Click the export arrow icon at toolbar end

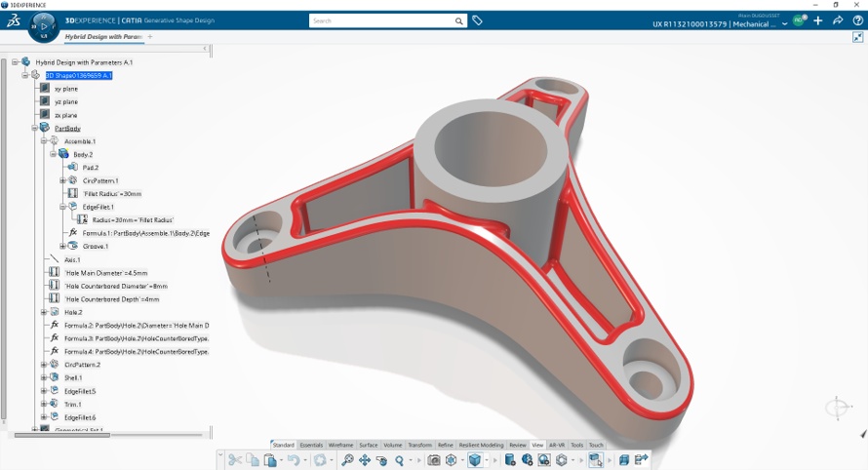coord(641,459)
